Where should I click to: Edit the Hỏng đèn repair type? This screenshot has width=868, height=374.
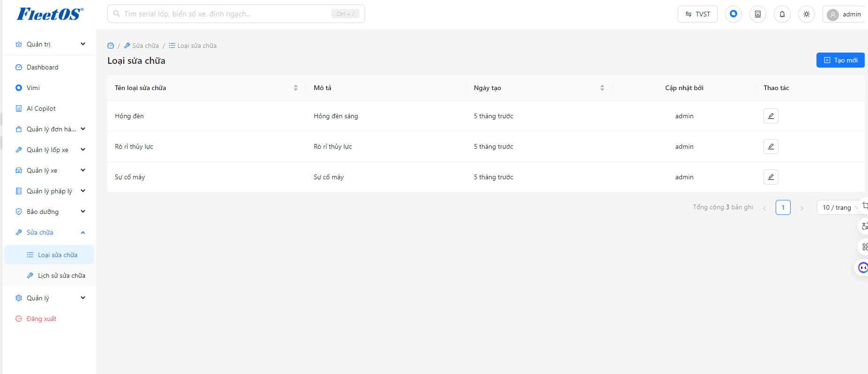[x=771, y=116]
